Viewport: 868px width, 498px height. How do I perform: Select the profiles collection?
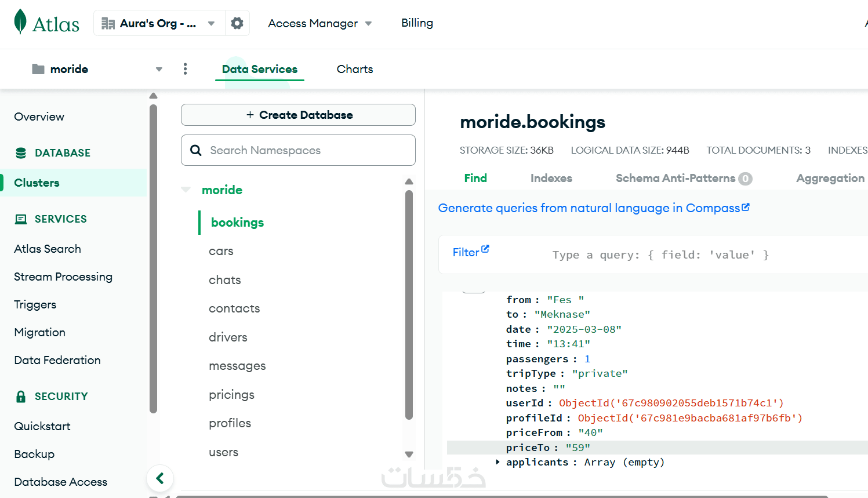point(230,424)
